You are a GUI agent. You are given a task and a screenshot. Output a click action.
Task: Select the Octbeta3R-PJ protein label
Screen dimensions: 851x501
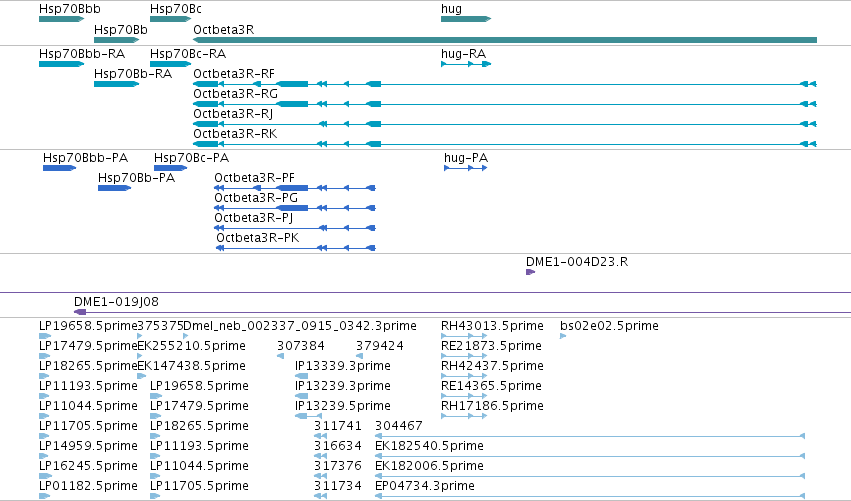click(253, 218)
